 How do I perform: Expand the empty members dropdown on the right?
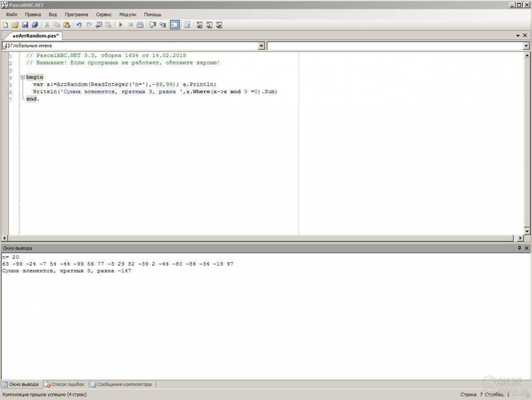[526, 46]
